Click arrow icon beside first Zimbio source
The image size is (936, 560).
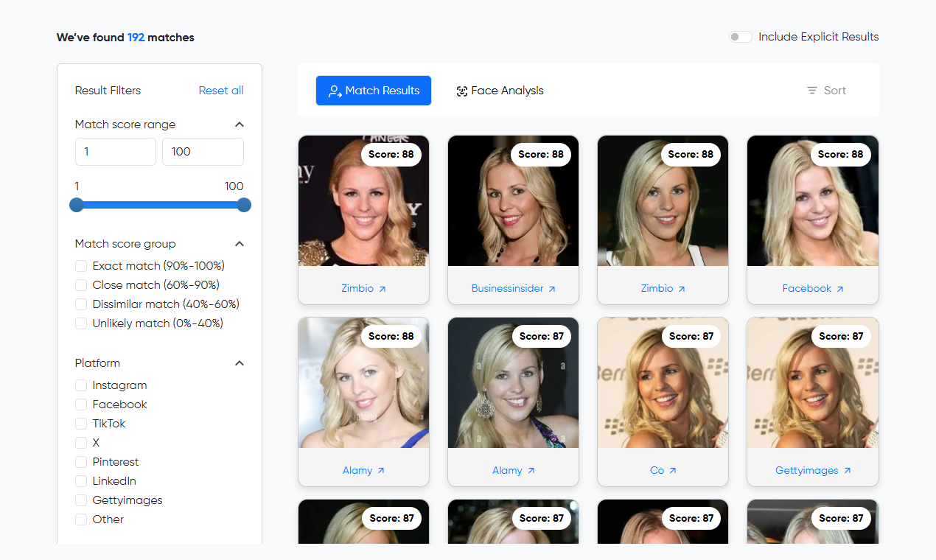(382, 289)
